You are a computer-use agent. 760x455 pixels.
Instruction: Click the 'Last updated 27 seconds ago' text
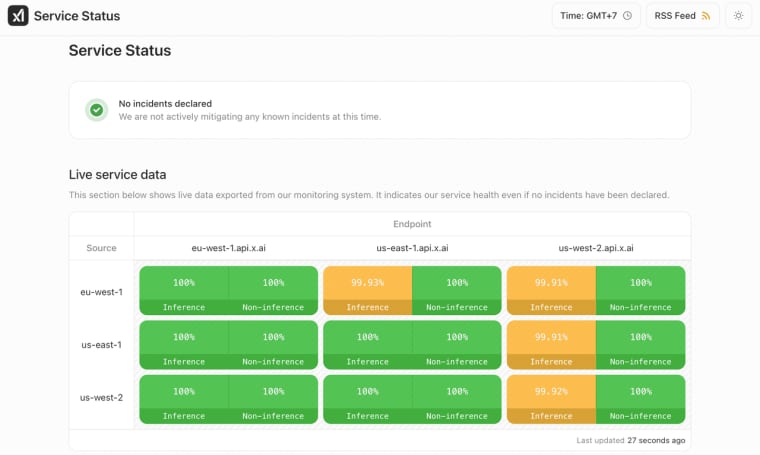[x=631, y=440]
